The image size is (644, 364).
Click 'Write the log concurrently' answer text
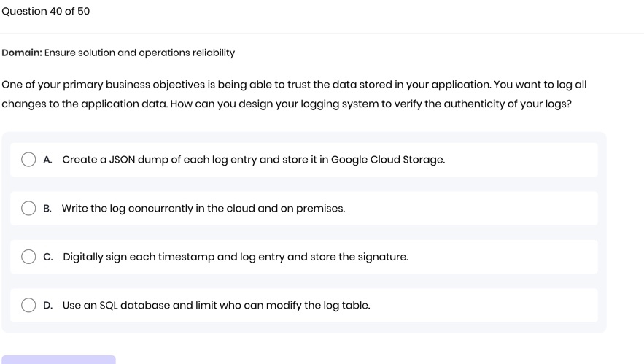pyautogui.click(x=203, y=209)
